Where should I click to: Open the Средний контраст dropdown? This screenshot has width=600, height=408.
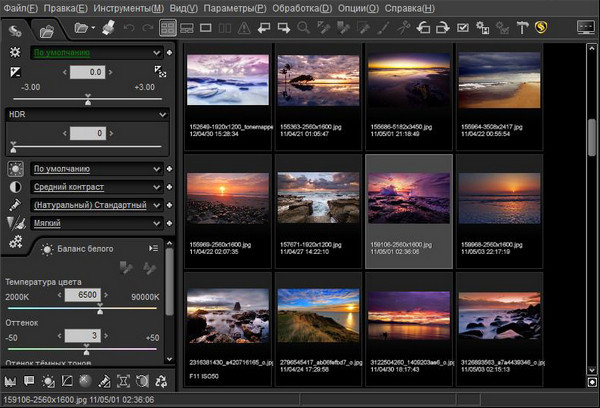tap(97, 187)
